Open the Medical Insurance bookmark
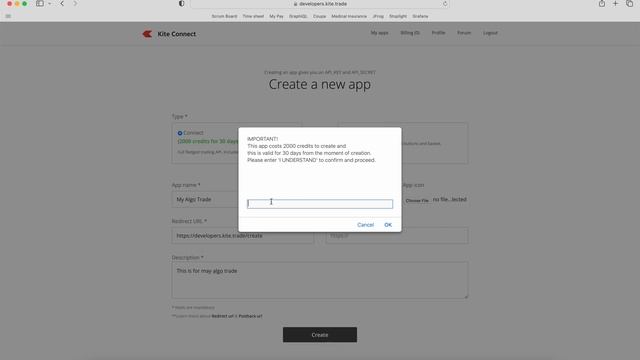 coord(349,16)
